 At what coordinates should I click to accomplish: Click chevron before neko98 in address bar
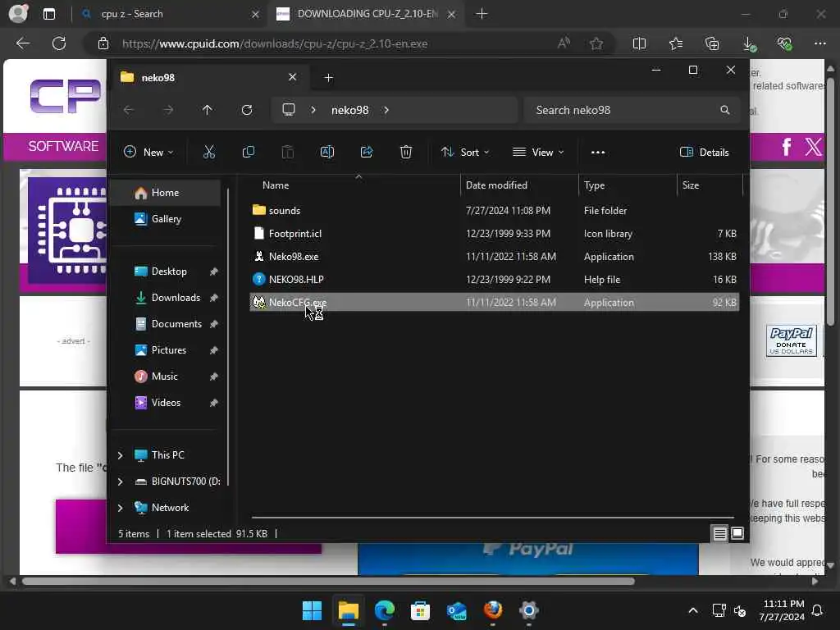point(313,110)
